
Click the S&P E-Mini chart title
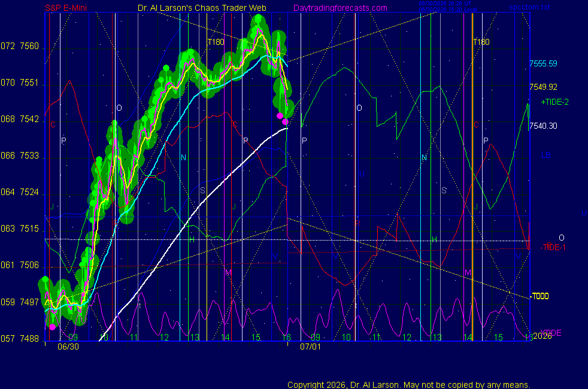[x=66, y=8]
